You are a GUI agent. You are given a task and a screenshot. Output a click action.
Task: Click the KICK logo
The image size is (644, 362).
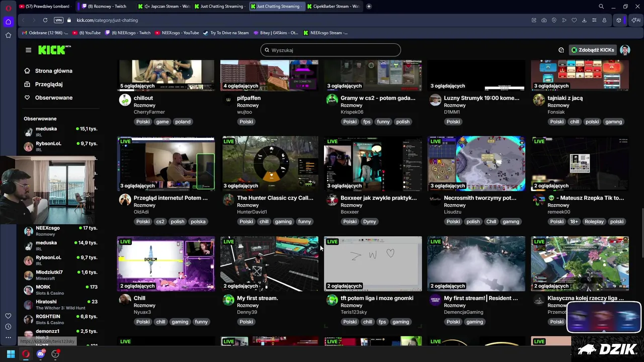click(x=54, y=50)
